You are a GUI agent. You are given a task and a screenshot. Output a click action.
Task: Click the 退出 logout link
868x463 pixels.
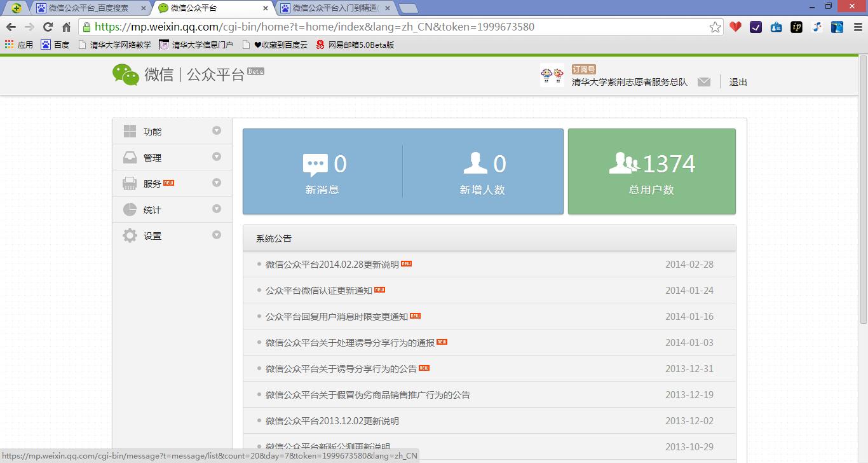(x=738, y=82)
